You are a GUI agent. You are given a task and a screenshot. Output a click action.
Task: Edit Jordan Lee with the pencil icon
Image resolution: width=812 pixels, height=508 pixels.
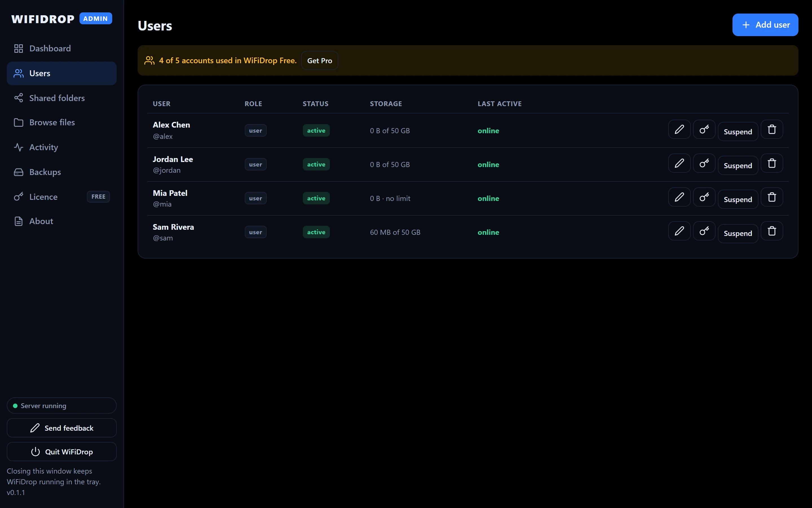(679, 163)
